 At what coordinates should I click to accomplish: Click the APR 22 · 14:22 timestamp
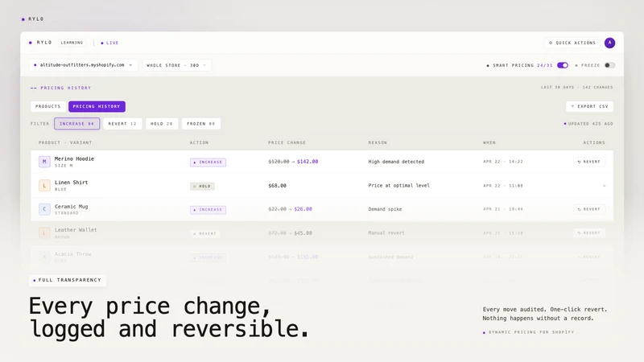click(x=503, y=162)
